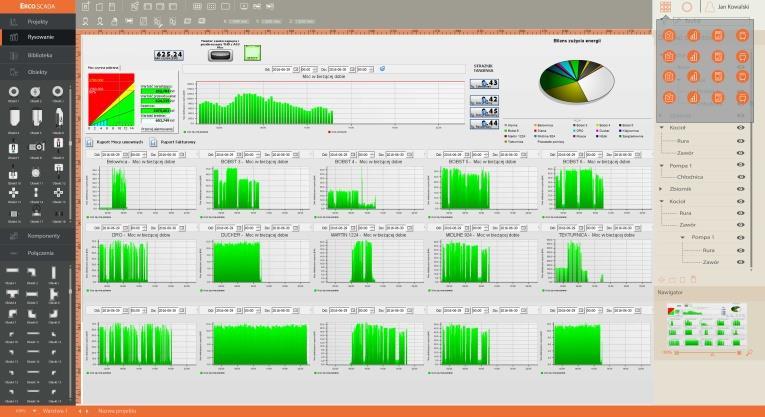The height and width of the screenshot is (417, 765).
Task: Pick the Obiekt 2 round valve object
Action: coord(35,92)
